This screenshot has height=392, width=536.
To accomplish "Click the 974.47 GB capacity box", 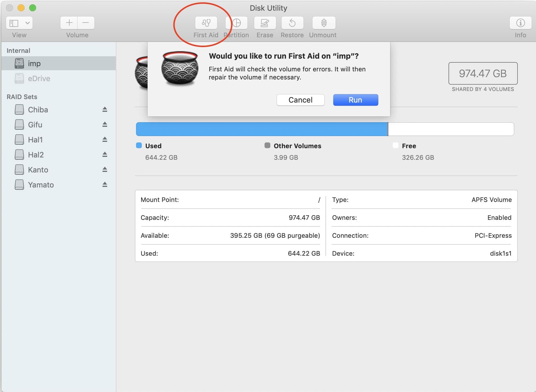I will pos(483,73).
